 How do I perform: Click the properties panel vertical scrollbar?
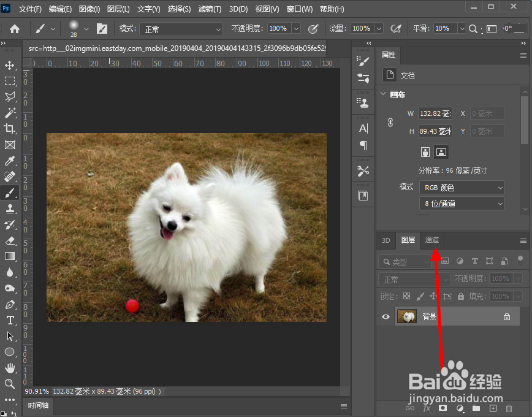point(525,121)
